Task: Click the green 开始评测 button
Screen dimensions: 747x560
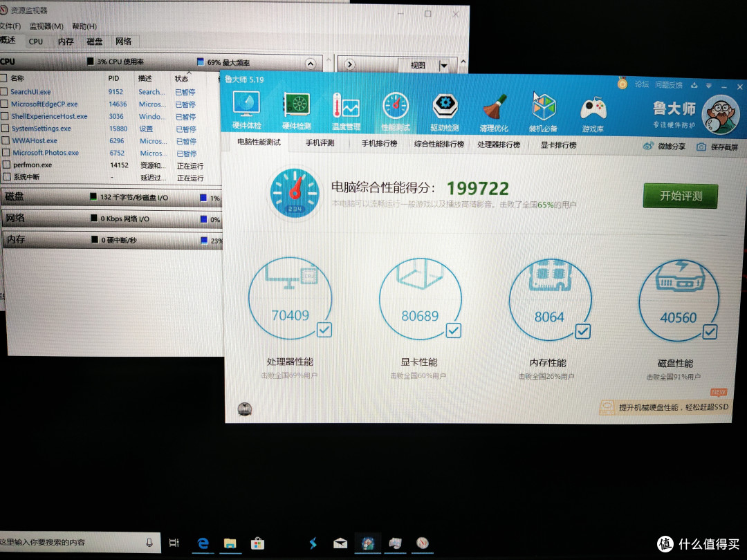Action: pyautogui.click(x=681, y=196)
